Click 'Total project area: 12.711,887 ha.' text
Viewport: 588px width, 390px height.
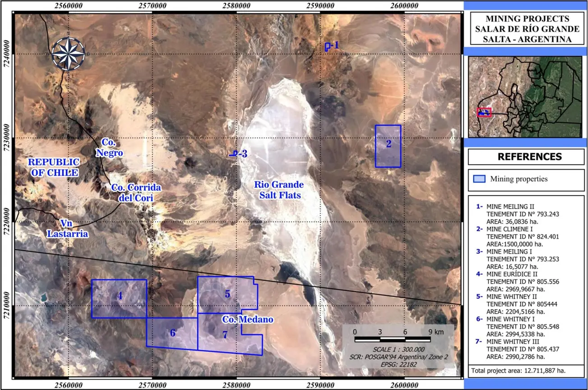[518, 370]
